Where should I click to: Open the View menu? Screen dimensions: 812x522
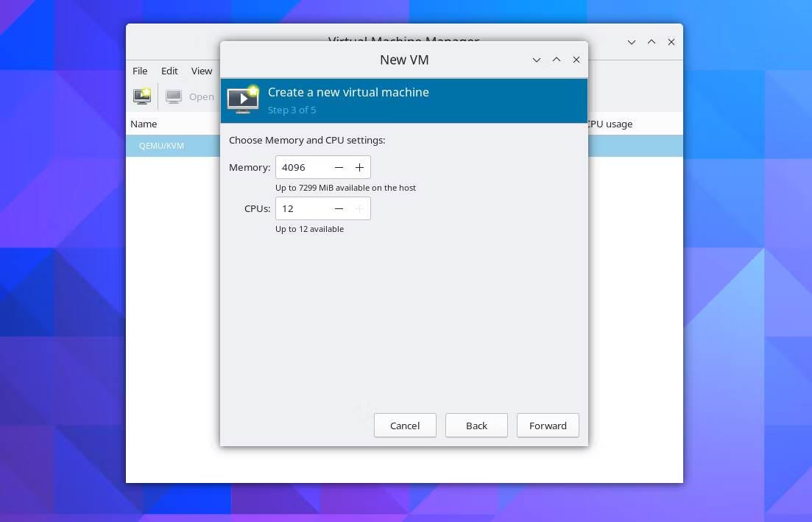coord(201,71)
